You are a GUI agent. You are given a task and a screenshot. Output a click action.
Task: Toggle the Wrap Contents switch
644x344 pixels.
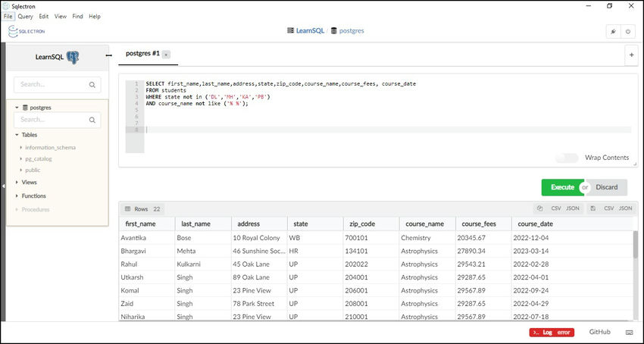[567, 158]
